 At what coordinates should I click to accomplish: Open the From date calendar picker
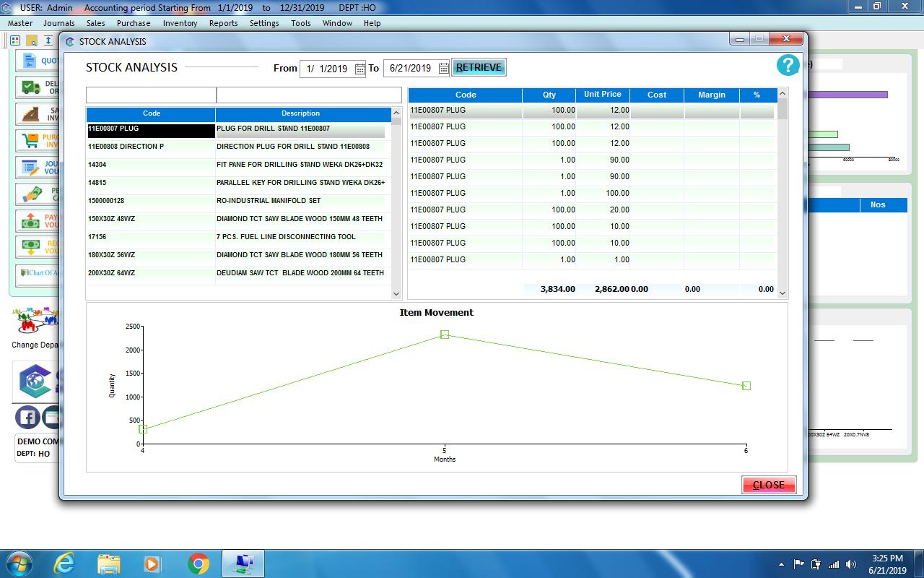(359, 68)
